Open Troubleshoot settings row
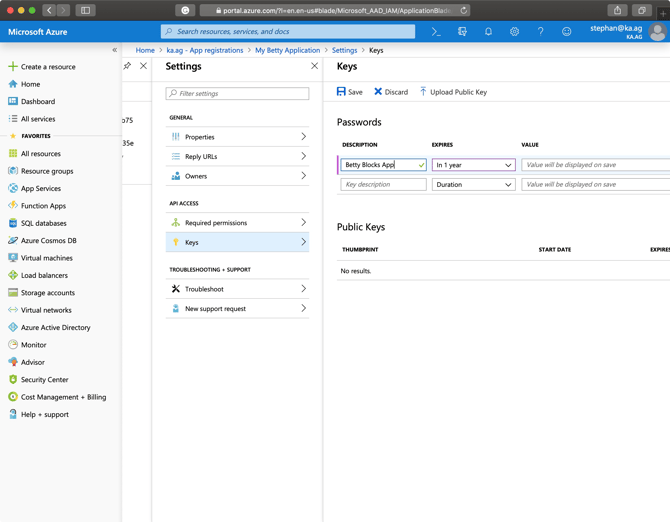This screenshot has height=522, width=670. (237, 289)
